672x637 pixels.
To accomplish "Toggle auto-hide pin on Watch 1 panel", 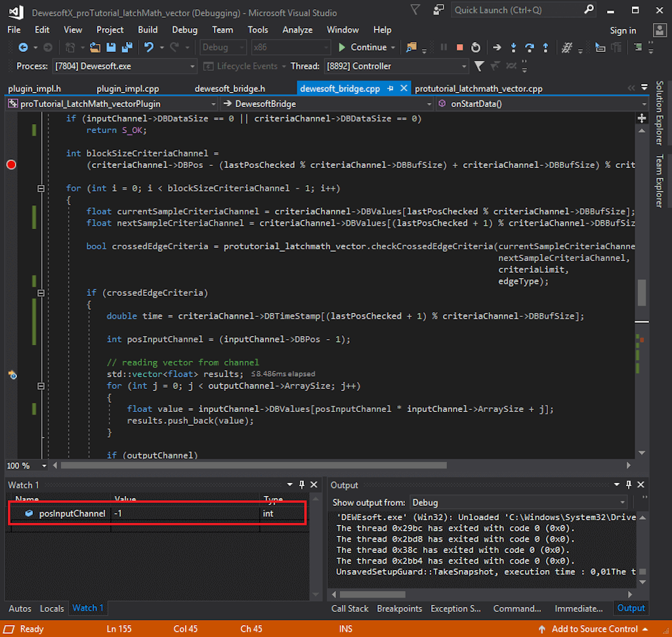I will pos(302,485).
